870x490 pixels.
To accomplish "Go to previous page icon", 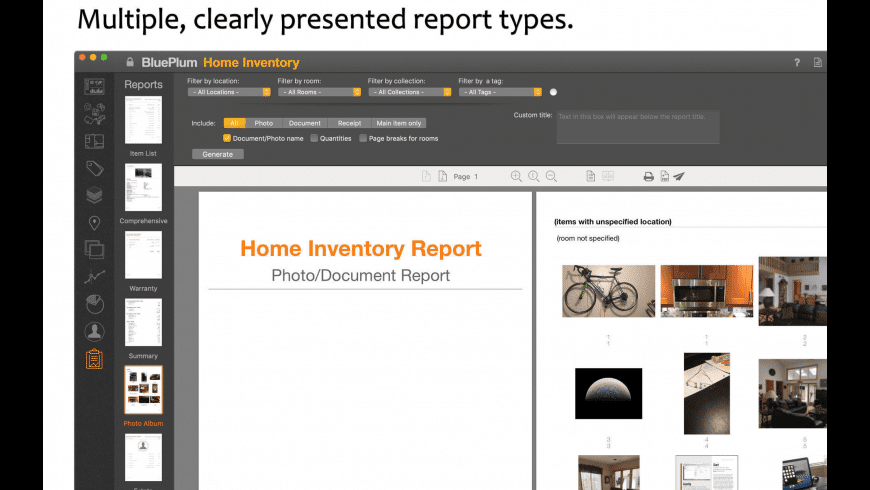I will pos(426,176).
